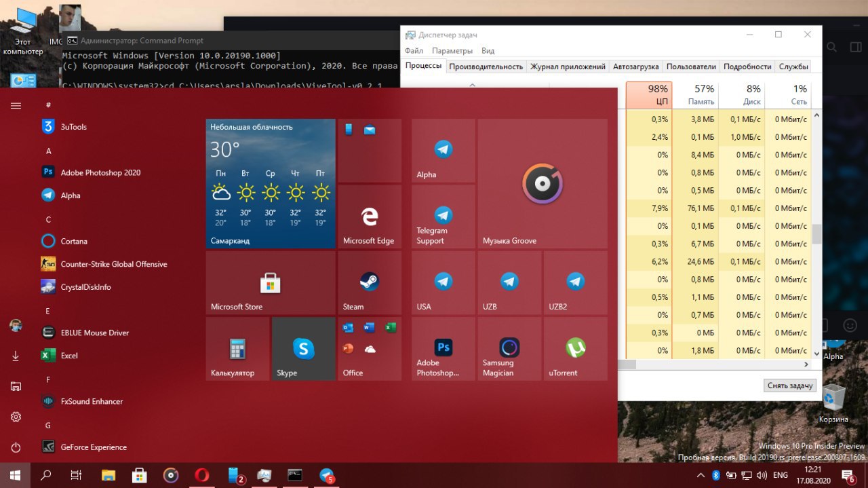Click Task Manager vertical scrollbar thumb
The image size is (868, 488).
816,234
